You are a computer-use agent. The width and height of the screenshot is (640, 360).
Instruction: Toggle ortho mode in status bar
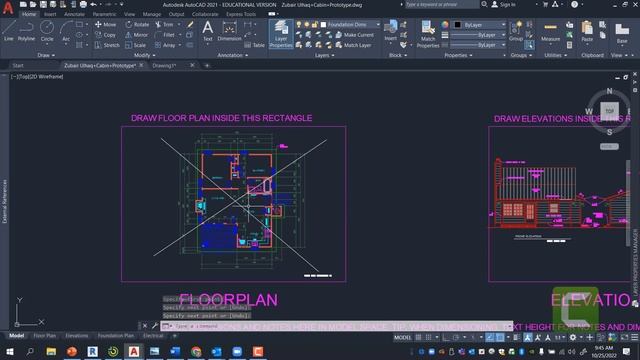[446, 338]
